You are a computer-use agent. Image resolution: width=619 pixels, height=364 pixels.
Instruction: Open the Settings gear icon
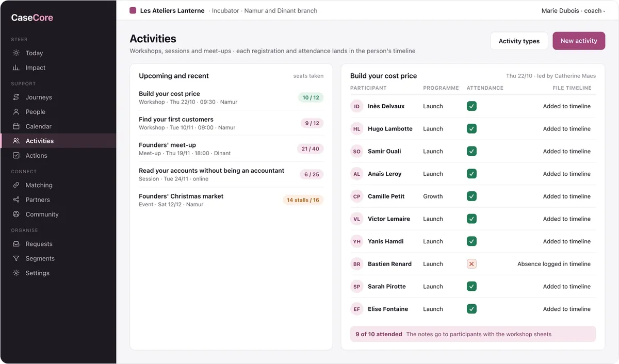pyautogui.click(x=16, y=273)
